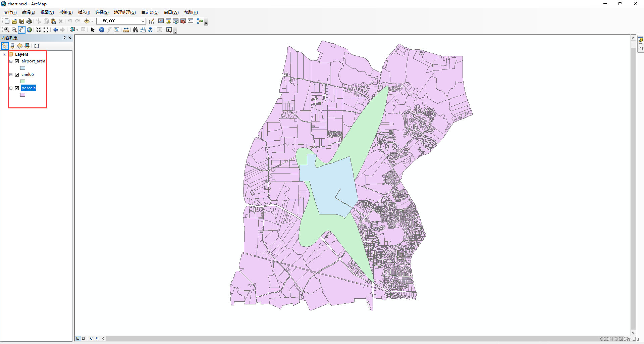The width and height of the screenshot is (644, 344).
Task: Select the Select Features tool
Action: pyautogui.click(x=72, y=30)
